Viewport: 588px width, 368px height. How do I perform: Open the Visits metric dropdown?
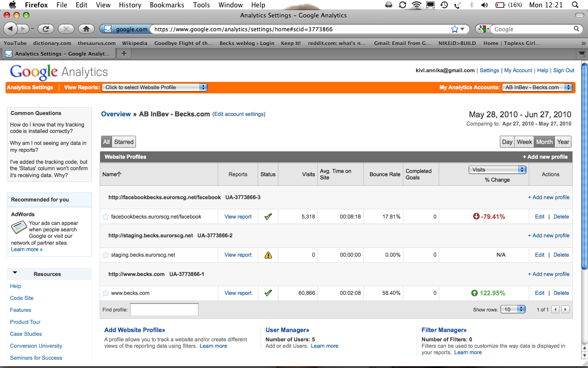[497, 170]
